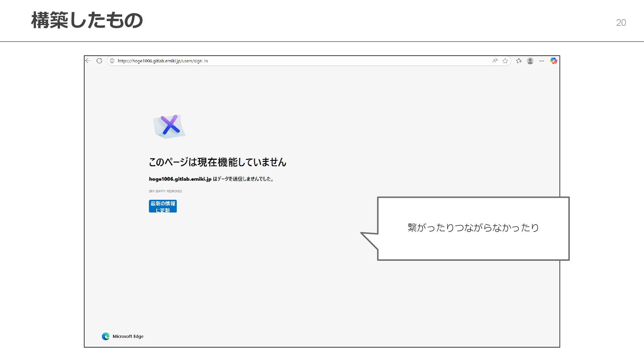Add this page to favorites with the star
The image size is (644, 362).
click(505, 61)
